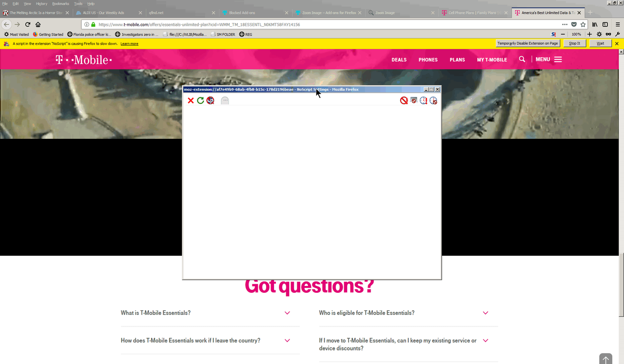The height and width of the screenshot is (364, 624).
Task: Zoom in with the plus button
Action: (589, 35)
